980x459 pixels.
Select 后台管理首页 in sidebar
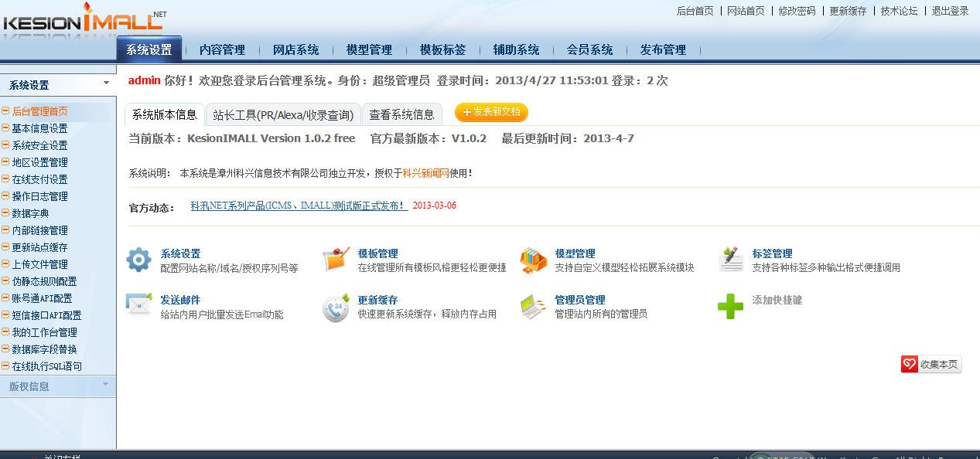pyautogui.click(x=39, y=111)
